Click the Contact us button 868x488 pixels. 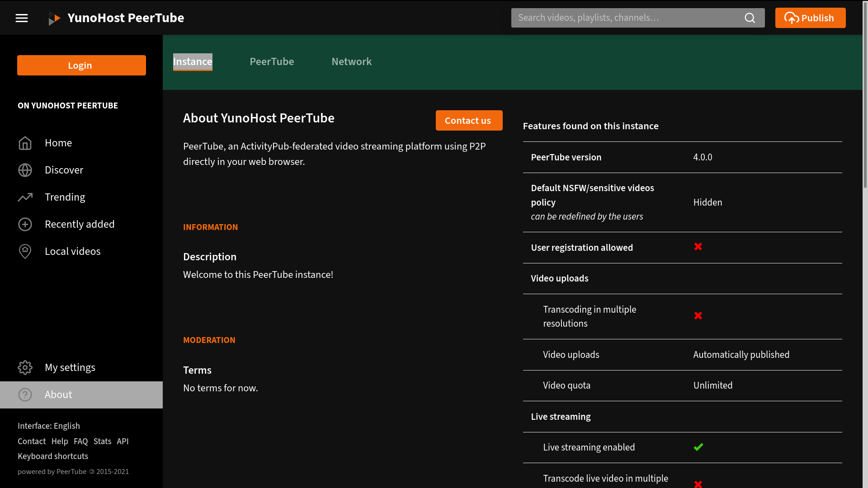(x=469, y=121)
